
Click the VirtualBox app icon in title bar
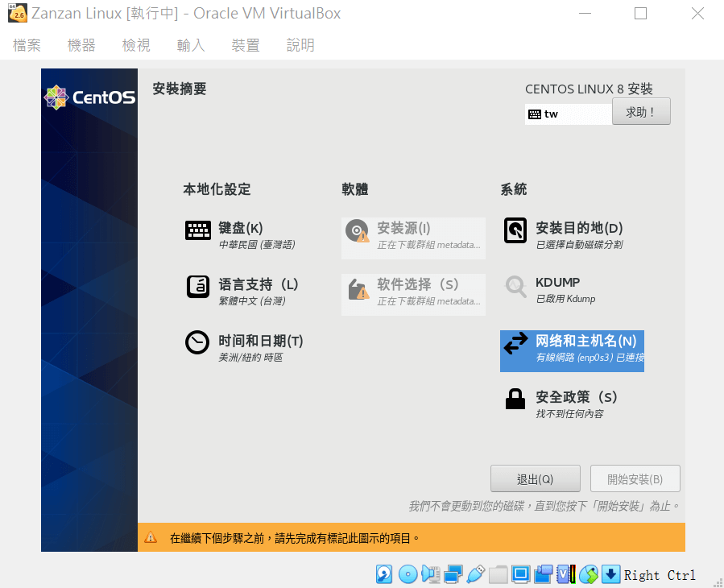click(18, 14)
